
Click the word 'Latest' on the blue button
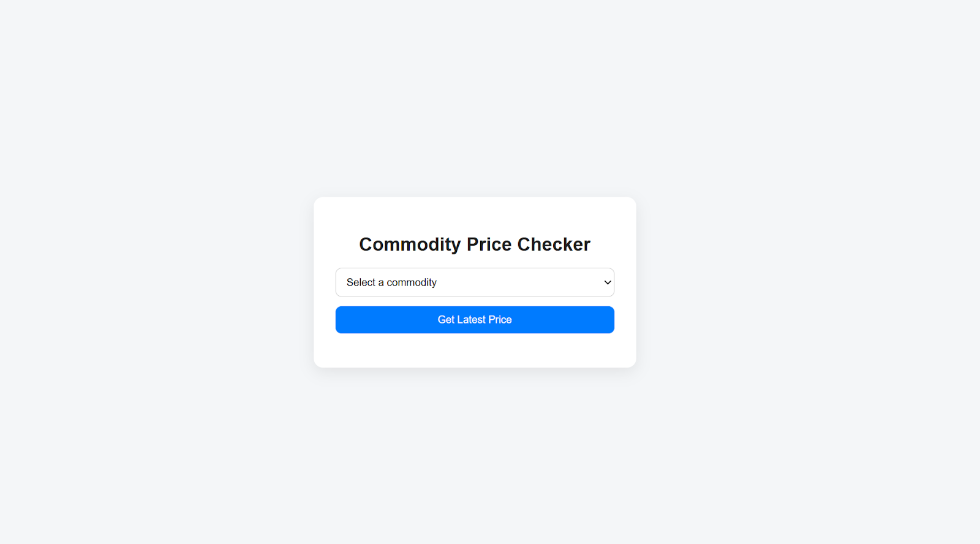click(471, 320)
